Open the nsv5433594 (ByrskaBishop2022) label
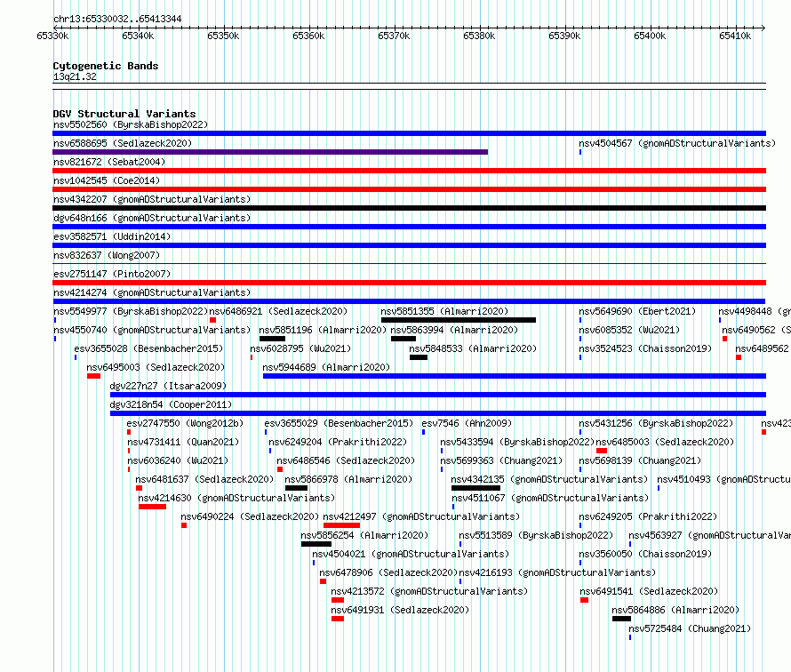 tap(517, 442)
